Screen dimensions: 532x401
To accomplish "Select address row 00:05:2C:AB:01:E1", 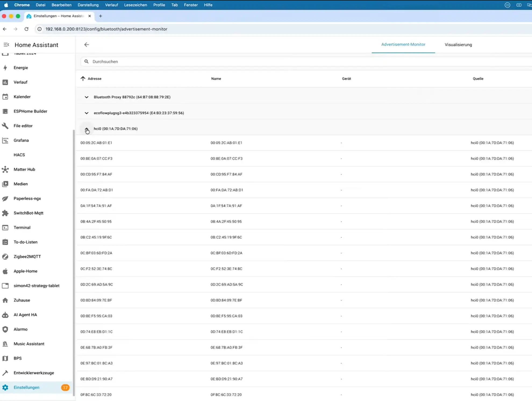I will (x=304, y=143).
